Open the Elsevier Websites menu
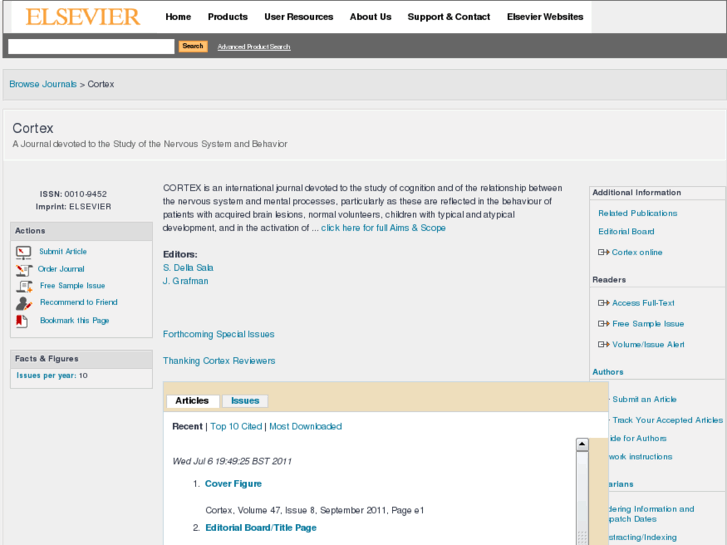 (545, 17)
